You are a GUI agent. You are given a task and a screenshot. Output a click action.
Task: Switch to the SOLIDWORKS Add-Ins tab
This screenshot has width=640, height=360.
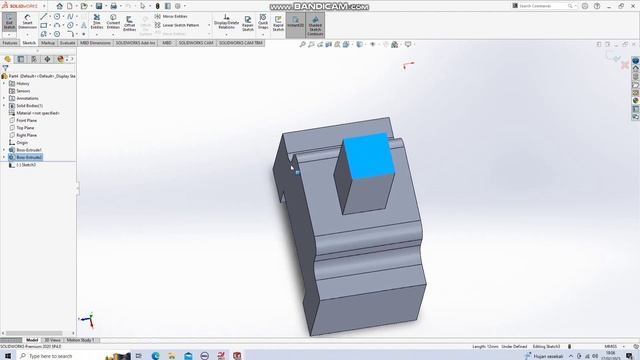(136, 43)
